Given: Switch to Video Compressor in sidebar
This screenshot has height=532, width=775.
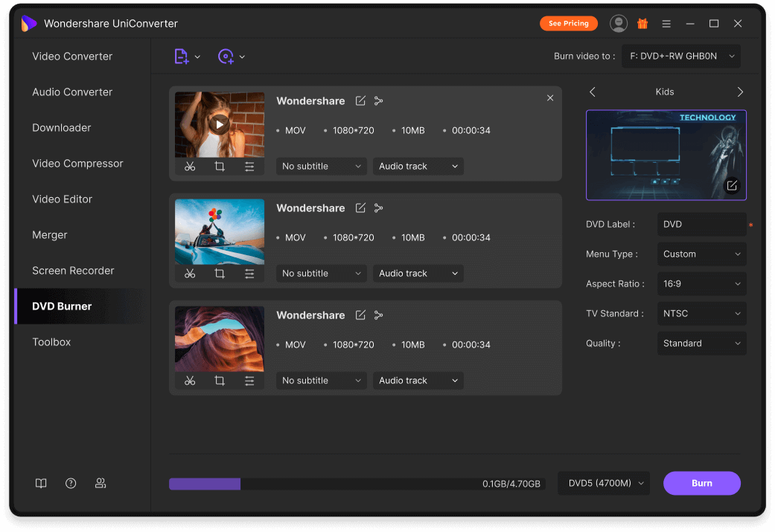Looking at the screenshot, I should tap(77, 164).
